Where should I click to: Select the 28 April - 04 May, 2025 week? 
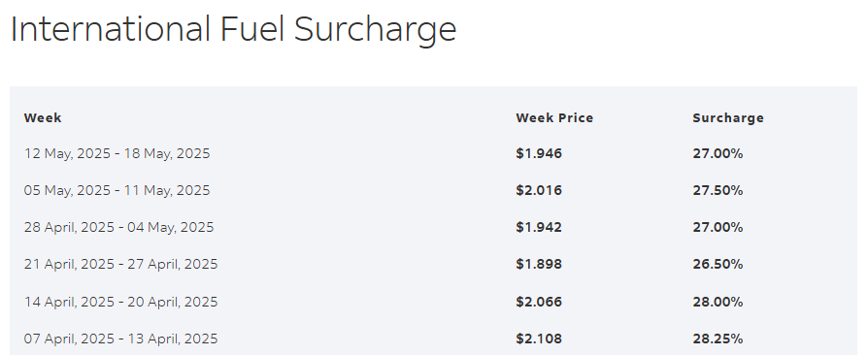(118, 228)
